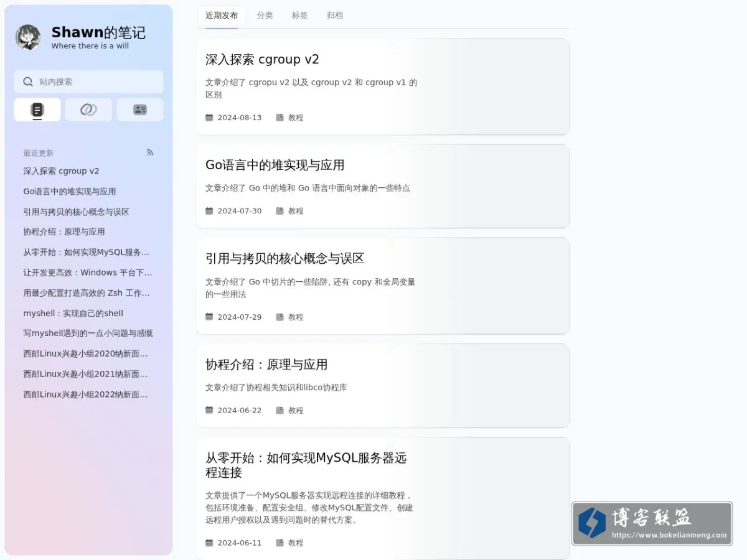Click the Shawn avatar image

28,37
